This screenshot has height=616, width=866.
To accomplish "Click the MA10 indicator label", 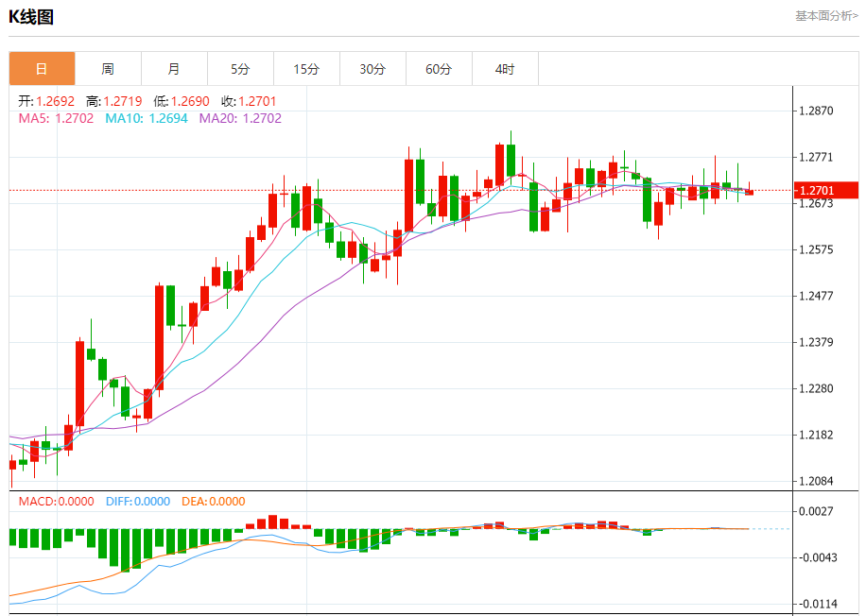I will pyautogui.click(x=146, y=118).
